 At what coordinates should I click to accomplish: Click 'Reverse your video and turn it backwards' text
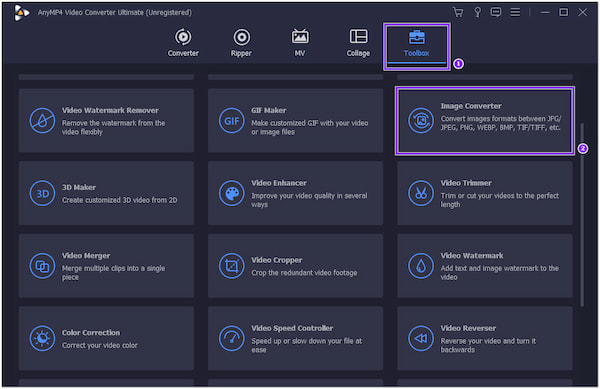pyautogui.click(x=488, y=345)
